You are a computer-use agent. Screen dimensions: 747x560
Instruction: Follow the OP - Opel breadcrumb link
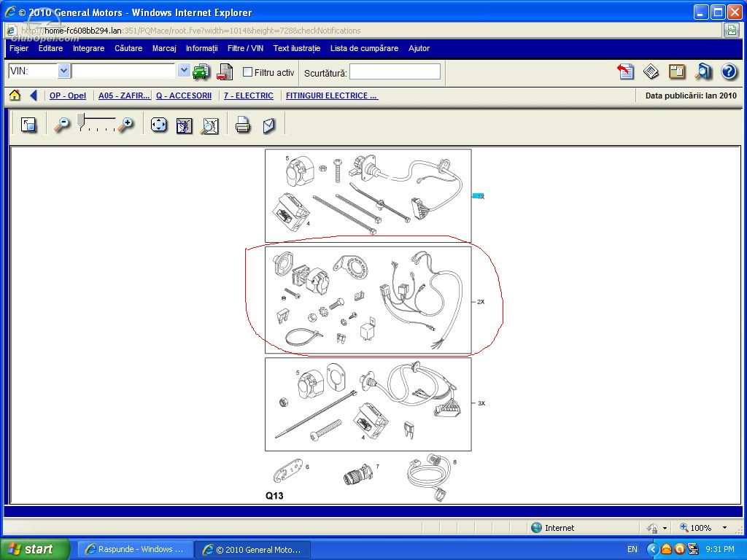[68, 96]
